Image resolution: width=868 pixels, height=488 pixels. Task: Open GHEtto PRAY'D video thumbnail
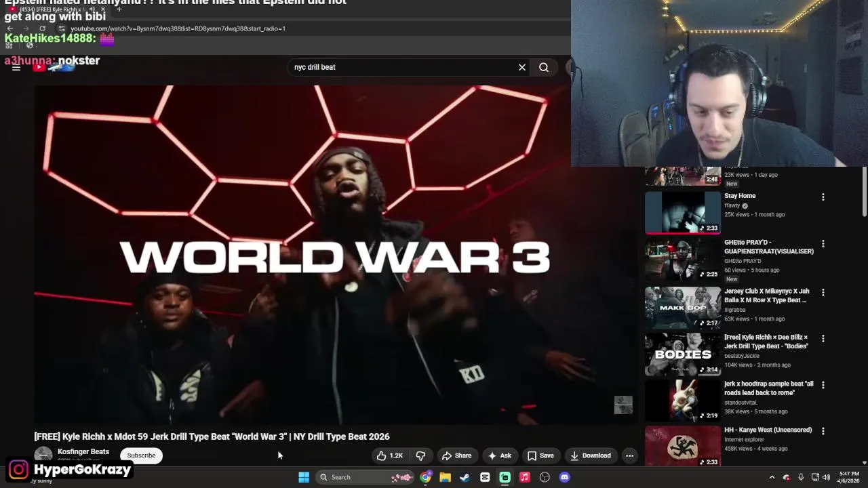[x=683, y=260]
